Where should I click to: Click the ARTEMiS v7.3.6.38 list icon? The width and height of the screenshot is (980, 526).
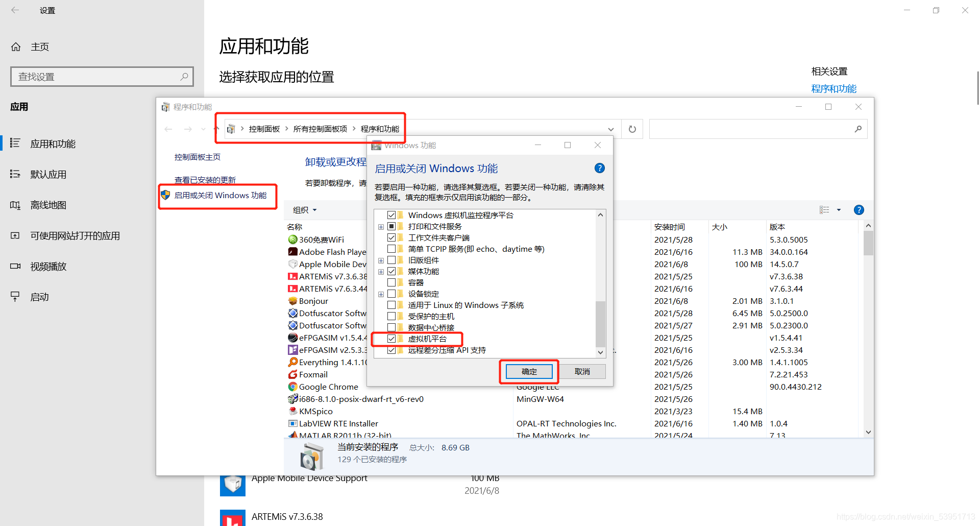293,276
